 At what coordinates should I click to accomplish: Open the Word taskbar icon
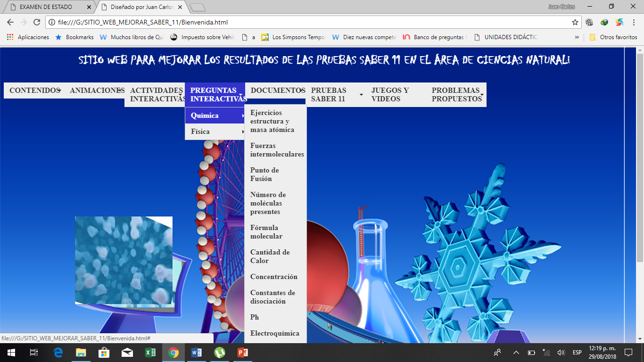tap(196, 352)
